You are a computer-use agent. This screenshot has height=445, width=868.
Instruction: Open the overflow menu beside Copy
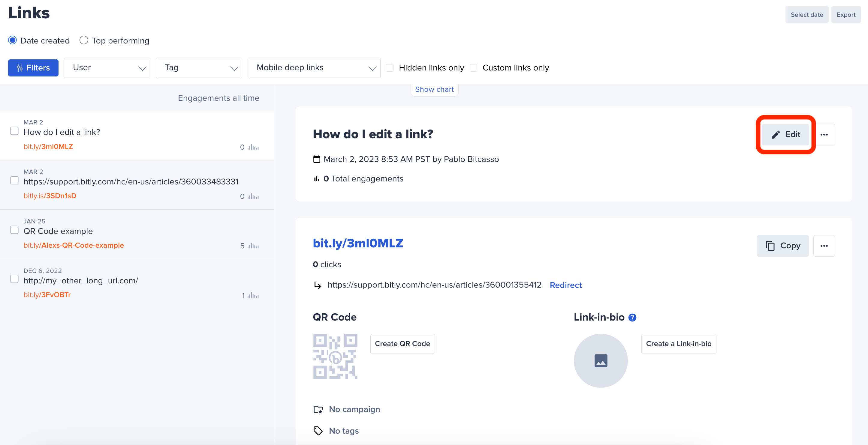click(824, 246)
